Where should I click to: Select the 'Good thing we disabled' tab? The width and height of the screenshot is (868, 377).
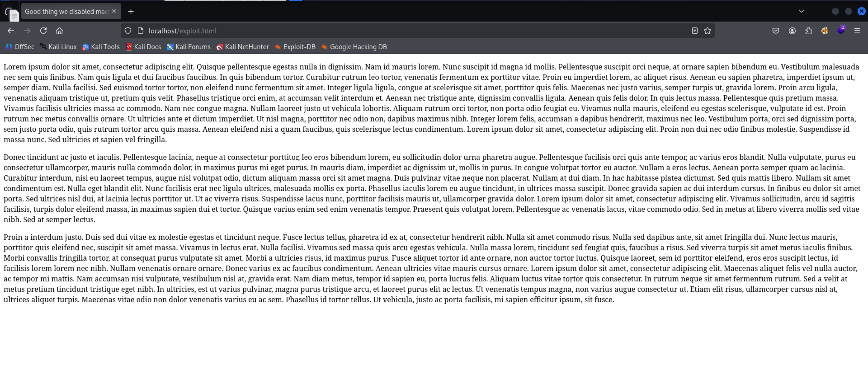67,11
